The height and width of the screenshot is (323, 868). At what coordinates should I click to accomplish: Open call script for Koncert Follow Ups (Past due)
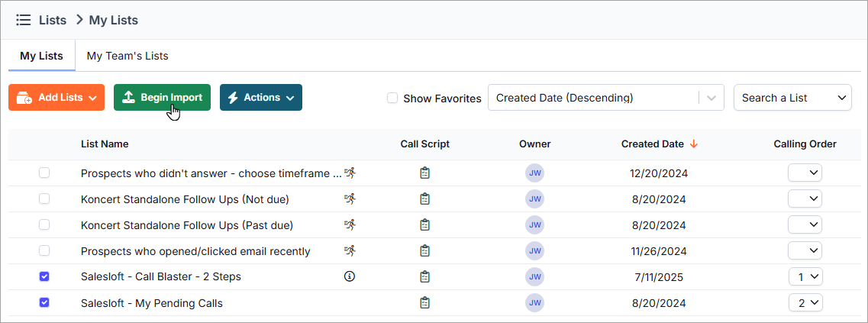click(425, 225)
